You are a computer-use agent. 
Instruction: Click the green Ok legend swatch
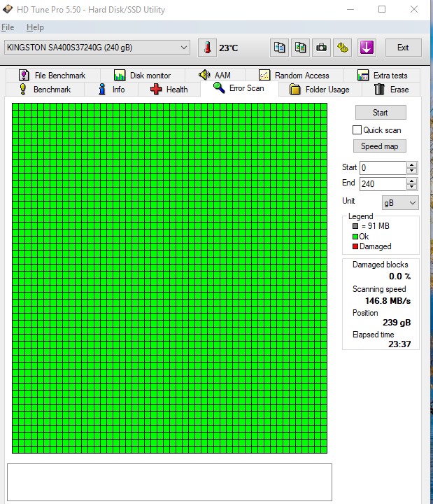coord(355,237)
